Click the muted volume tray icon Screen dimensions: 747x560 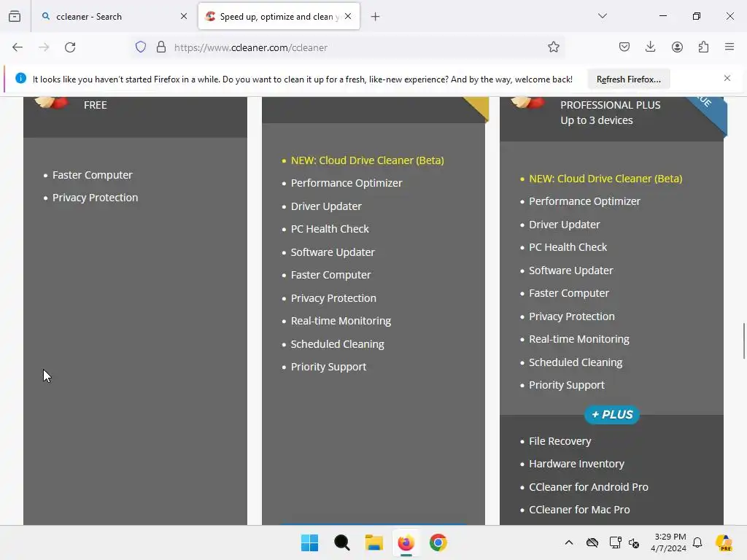[634, 542]
